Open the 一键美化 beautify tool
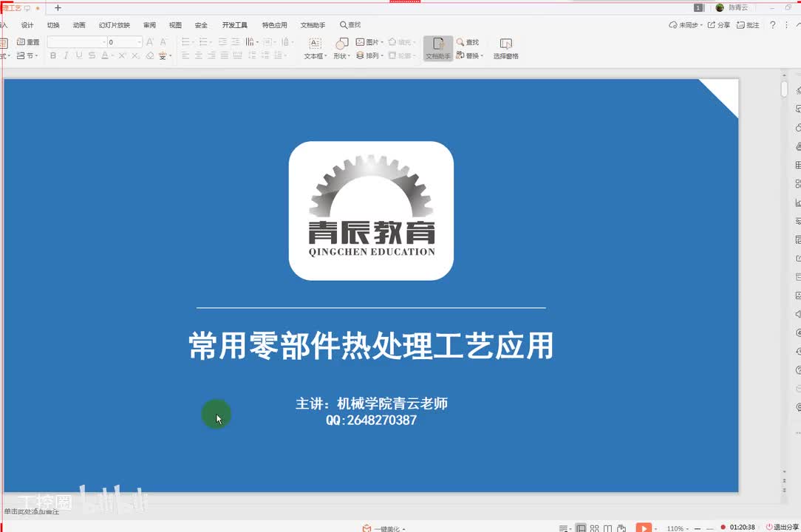Image resolution: width=801 pixels, height=532 pixels. pos(384,528)
